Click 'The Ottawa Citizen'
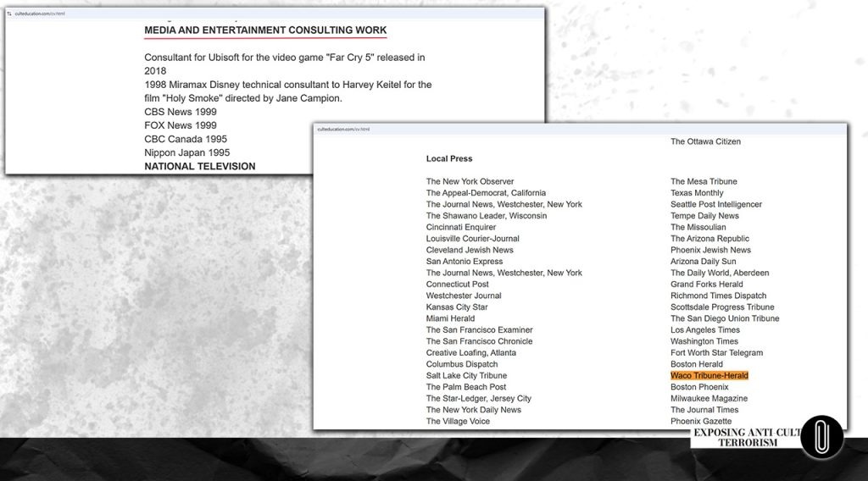868x481 pixels. (x=705, y=141)
